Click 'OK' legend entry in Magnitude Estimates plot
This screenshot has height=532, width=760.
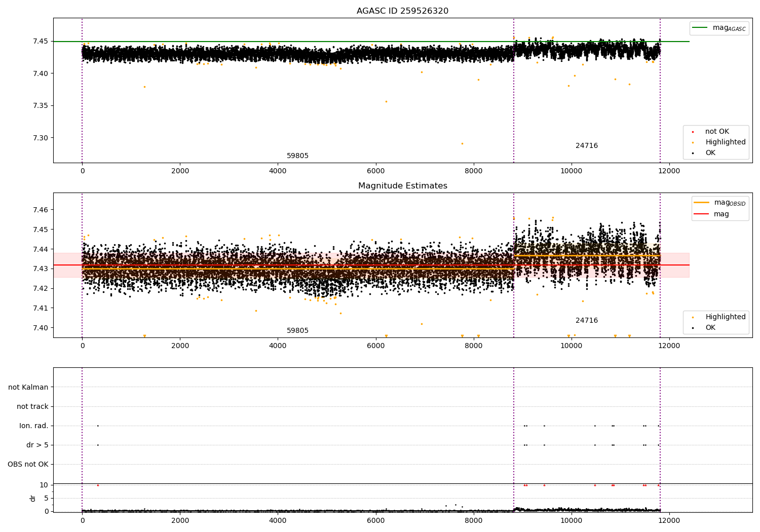point(710,328)
